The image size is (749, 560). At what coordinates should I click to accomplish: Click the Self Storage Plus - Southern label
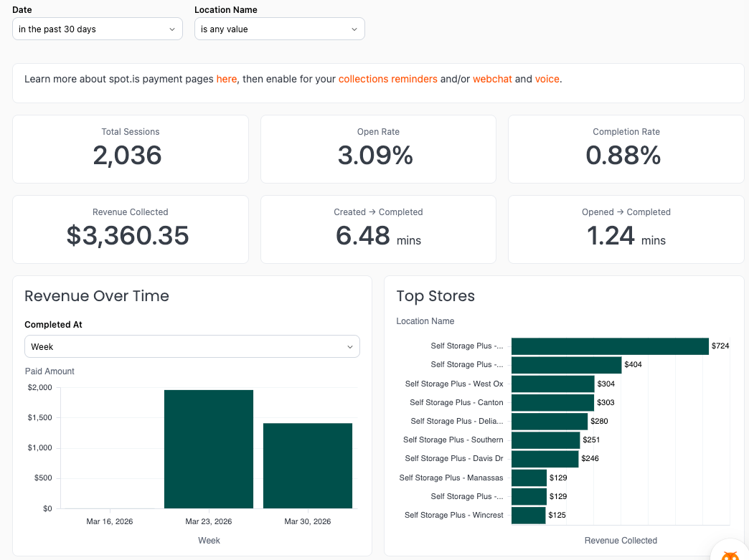[x=453, y=440]
